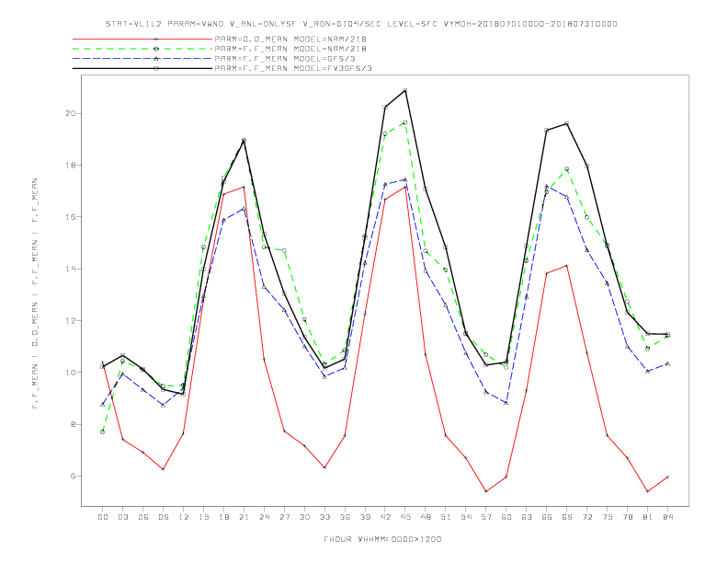
Task: Click x-axis tick label 45
Action: [x=405, y=517]
